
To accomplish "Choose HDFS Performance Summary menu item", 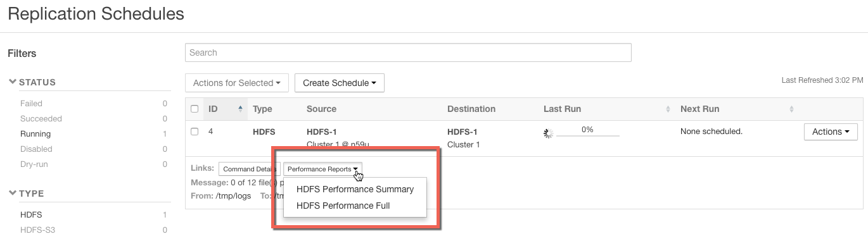I will tap(355, 189).
